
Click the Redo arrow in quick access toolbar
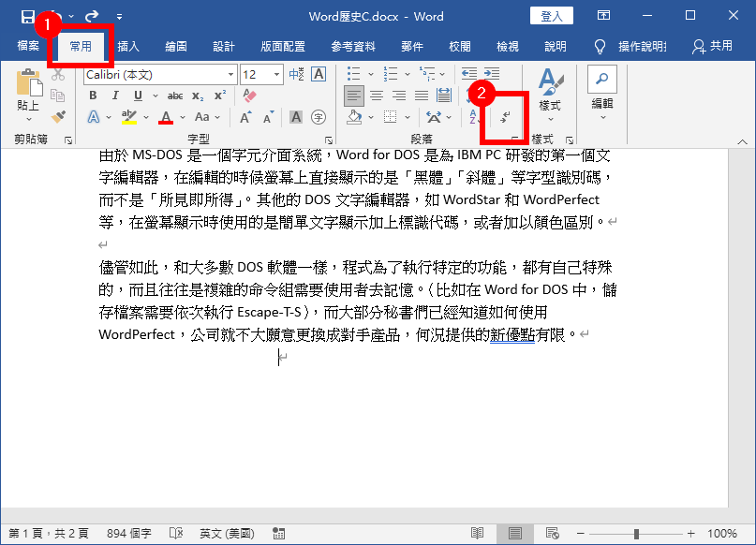(x=92, y=16)
